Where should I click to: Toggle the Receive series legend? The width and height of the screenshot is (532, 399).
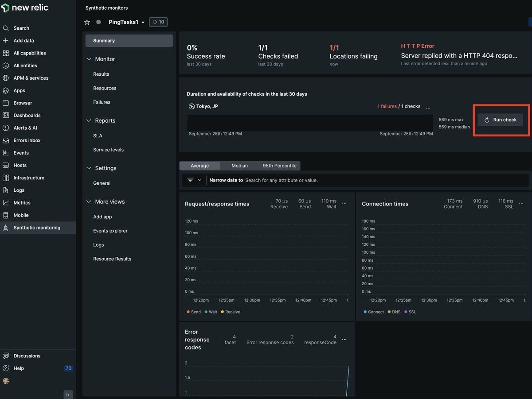coord(231,312)
